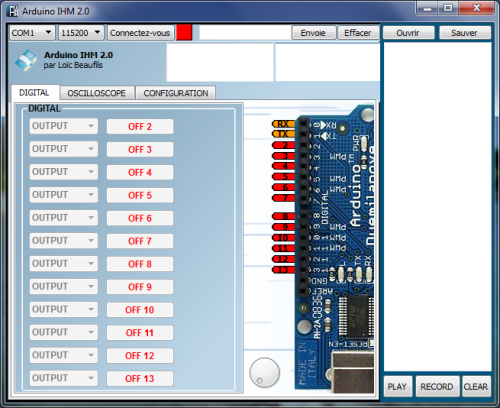Toggle the OFF 13 pin button
Screen dimensions: 500x408
pos(140,379)
